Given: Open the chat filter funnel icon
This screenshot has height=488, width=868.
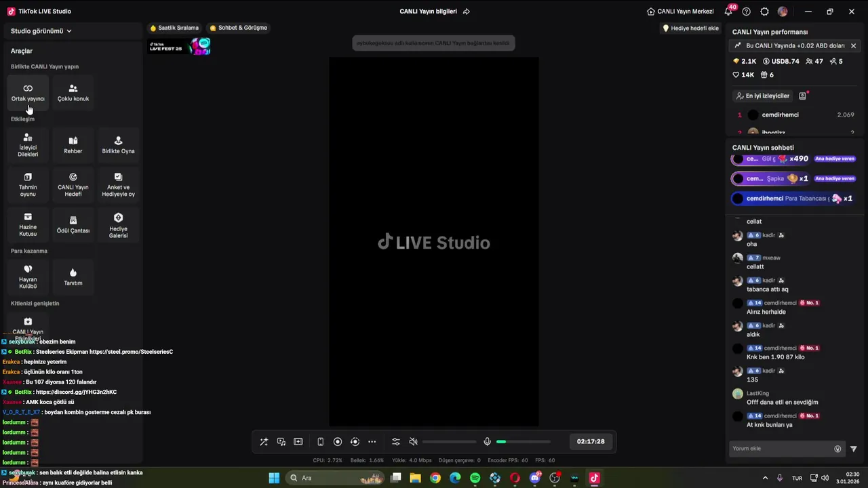Looking at the screenshot, I should tap(854, 449).
